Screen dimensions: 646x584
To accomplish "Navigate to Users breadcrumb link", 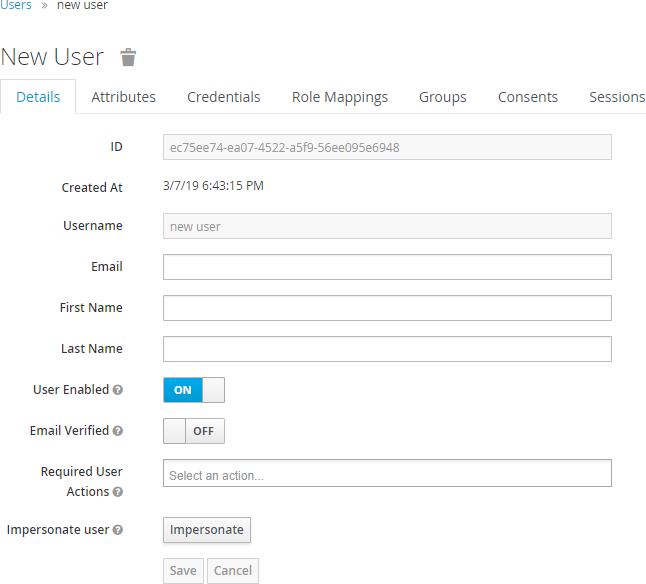I will [16, 6].
